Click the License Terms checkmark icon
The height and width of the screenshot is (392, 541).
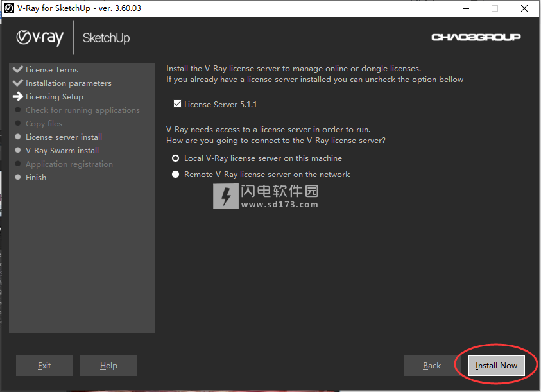[x=17, y=69]
